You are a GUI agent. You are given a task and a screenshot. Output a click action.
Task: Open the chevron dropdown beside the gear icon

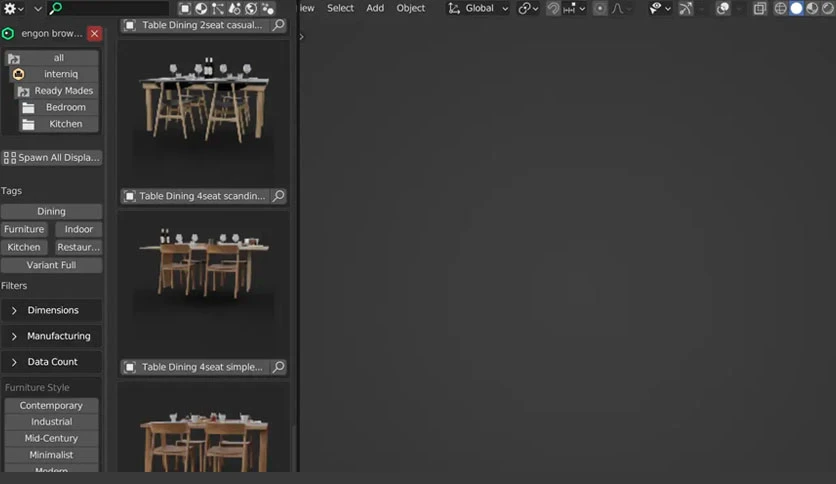(37, 9)
